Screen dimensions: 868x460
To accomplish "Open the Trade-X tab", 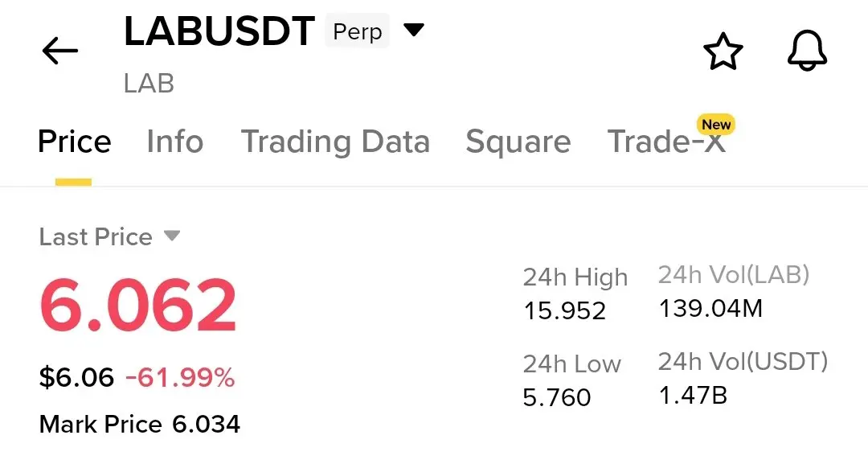I will [666, 142].
